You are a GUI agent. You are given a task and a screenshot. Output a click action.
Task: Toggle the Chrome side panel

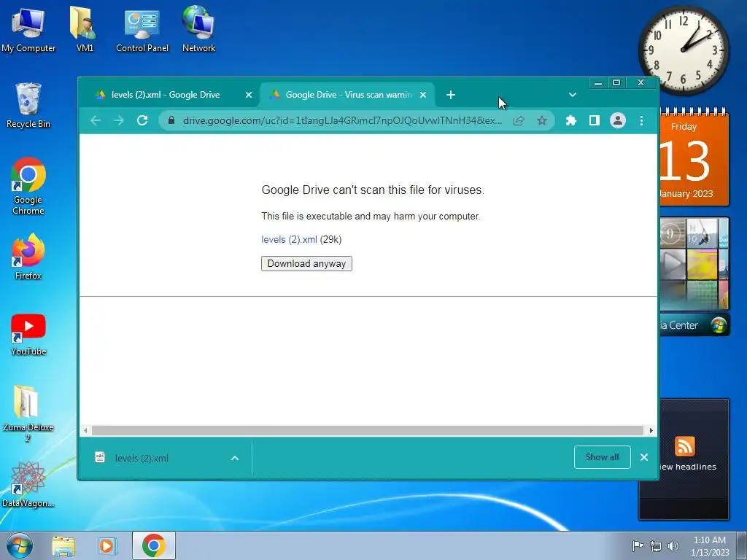(594, 120)
